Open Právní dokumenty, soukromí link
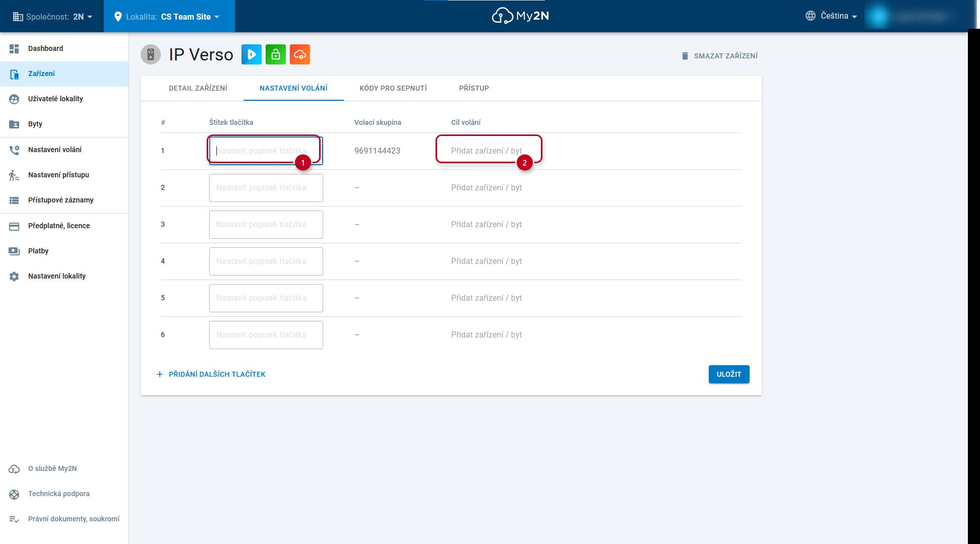The height and width of the screenshot is (544, 980). pyautogui.click(x=74, y=519)
